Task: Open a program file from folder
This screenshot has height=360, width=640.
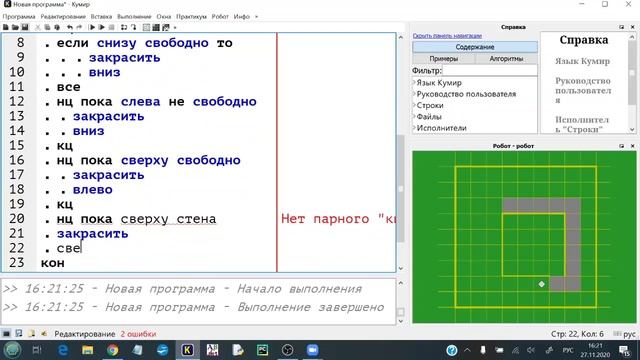Action: [15, 27]
